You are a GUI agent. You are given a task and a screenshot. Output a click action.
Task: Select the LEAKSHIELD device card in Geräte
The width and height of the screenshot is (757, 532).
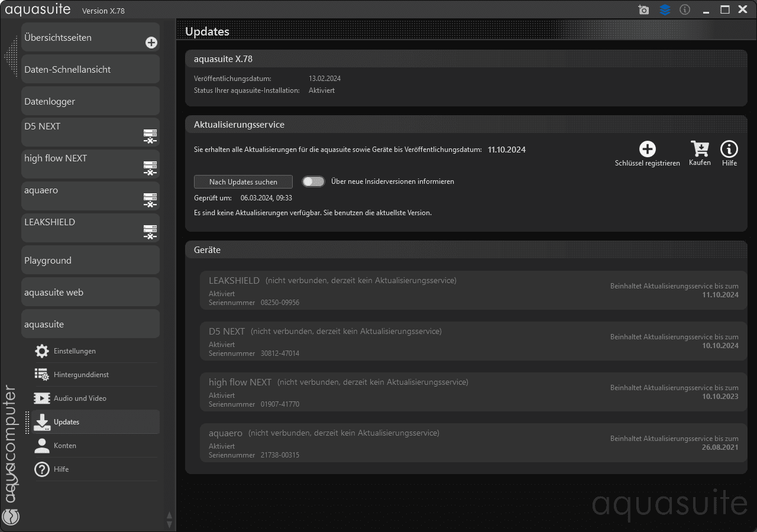(x=474, y=290)
